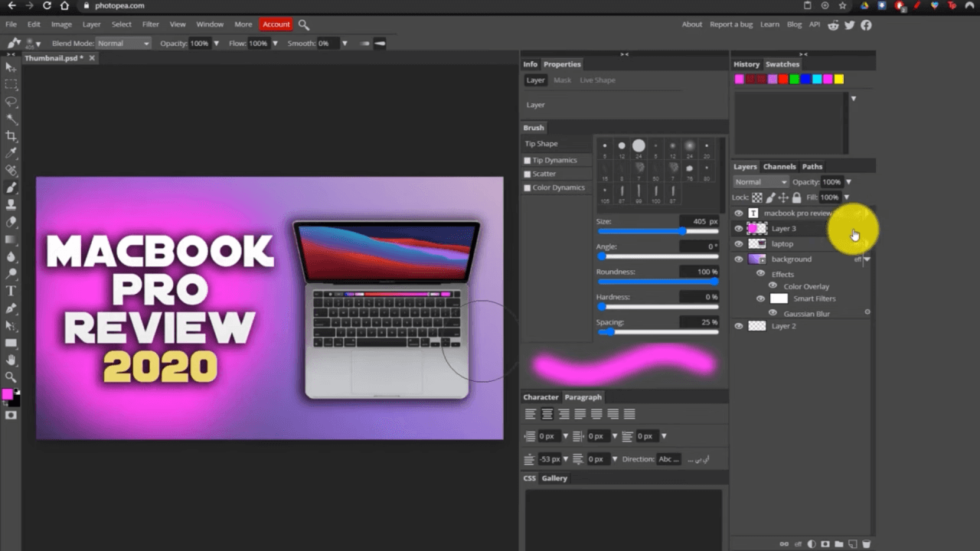The image size is (980, 551).
Task: Select the Spot Healing Brush tool
Action: [x=11, y=170]
